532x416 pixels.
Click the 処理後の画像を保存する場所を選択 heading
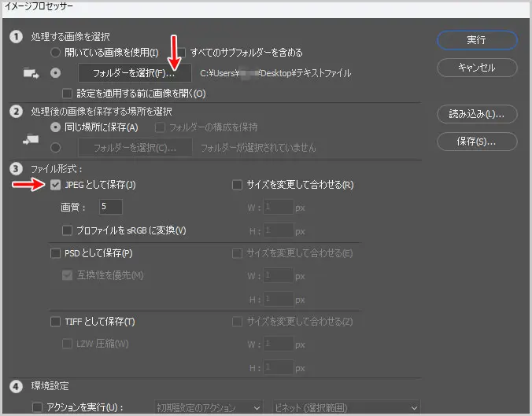pos(102,111)
